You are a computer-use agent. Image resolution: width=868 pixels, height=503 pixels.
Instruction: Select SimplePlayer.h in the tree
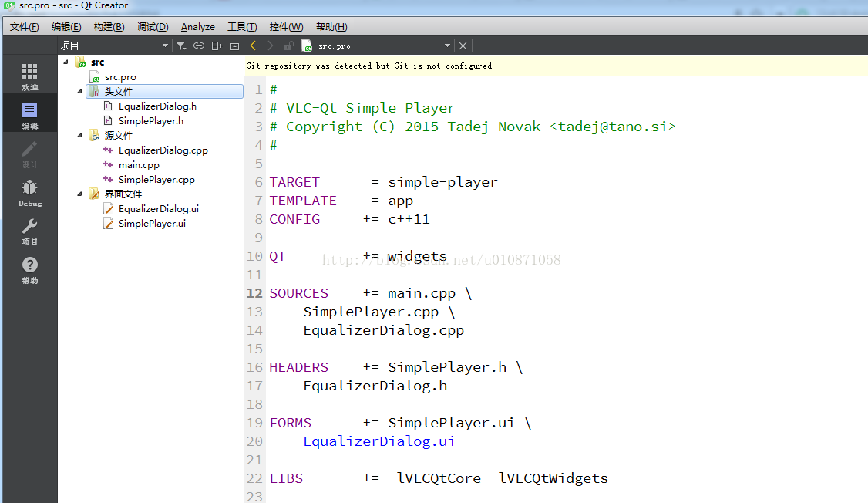tap(150, 121)
